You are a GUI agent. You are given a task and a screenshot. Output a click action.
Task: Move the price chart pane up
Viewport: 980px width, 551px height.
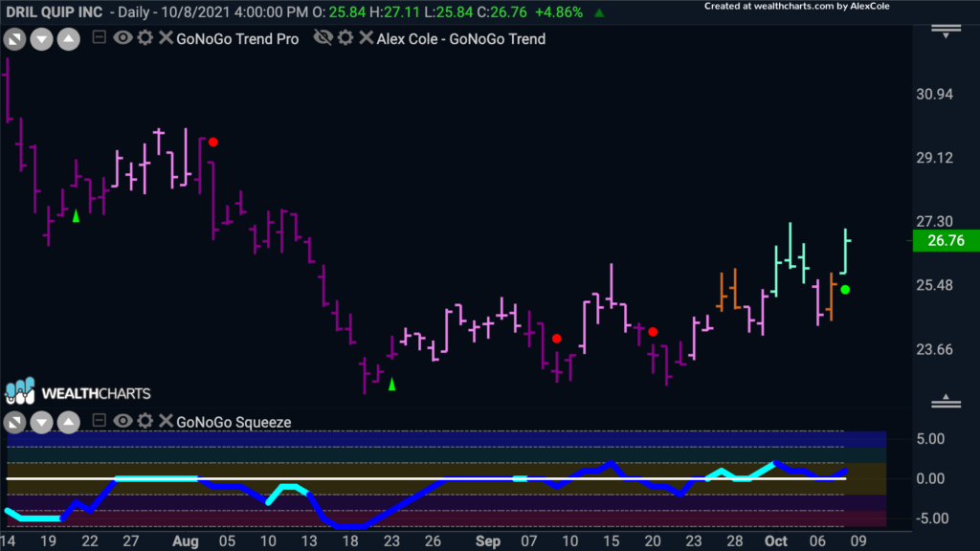coord(69,39)
